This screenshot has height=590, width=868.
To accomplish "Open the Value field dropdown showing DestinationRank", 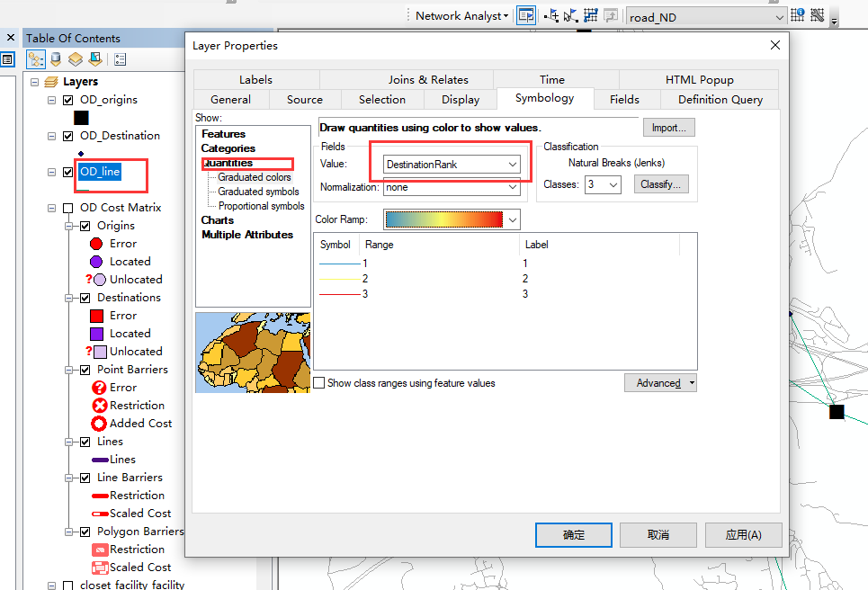I will 510,165.
